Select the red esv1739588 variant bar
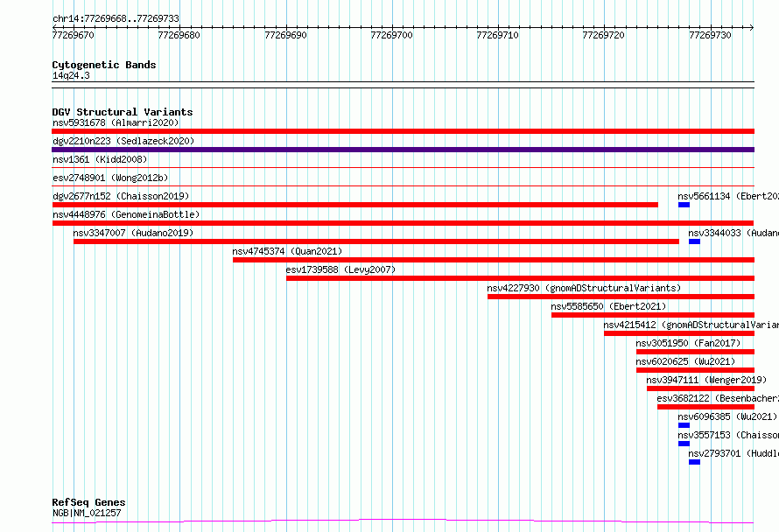 (x=520, y=278)
